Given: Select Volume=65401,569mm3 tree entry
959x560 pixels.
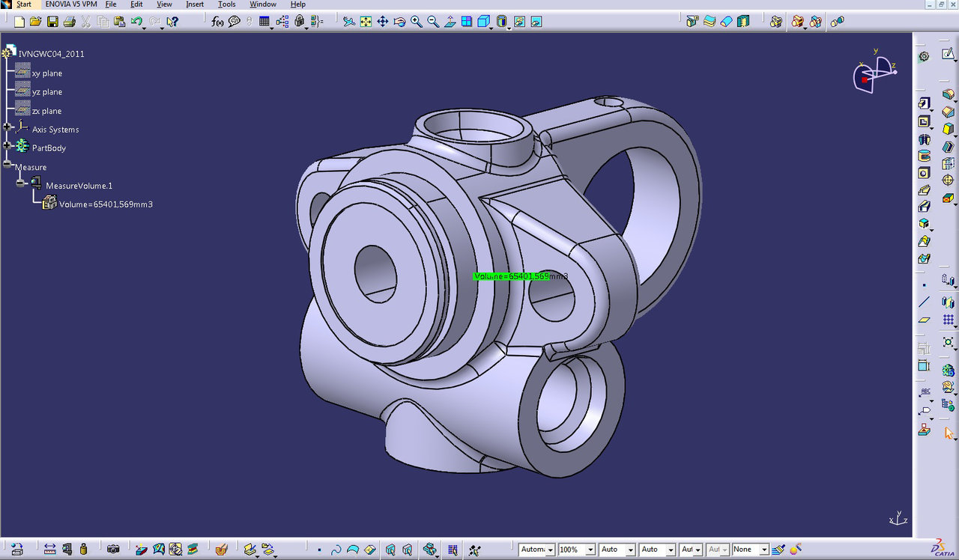Looking at the screenshot, I should [x=106, y=204].
